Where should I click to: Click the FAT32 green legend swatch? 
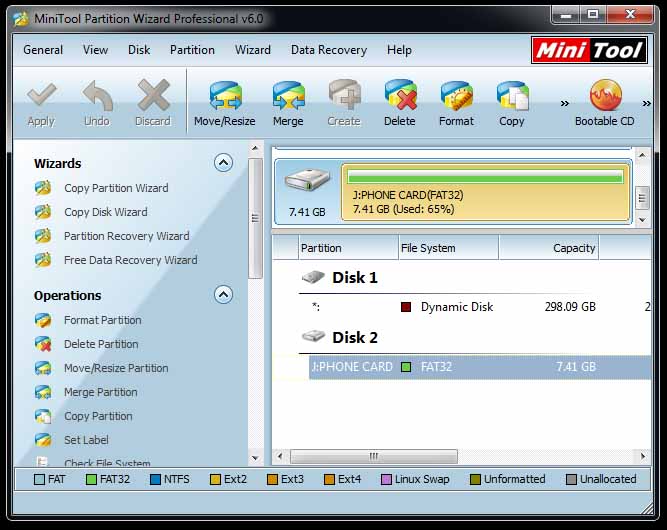click(x=91, y=479)
